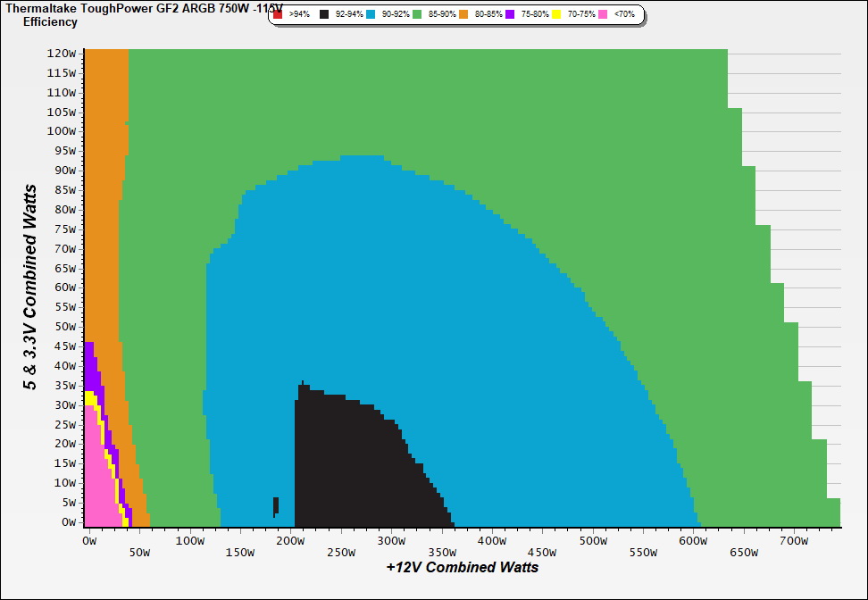Click the orange 80-85% legend swatch
The height and width of the screenshot is (600, 868).
click(x=463, y=15)
